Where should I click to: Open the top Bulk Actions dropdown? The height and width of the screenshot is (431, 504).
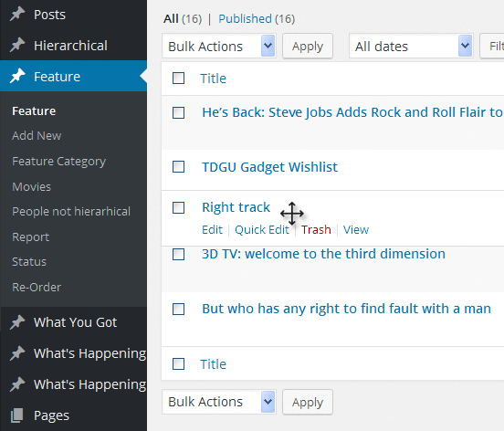coord(219,46)
